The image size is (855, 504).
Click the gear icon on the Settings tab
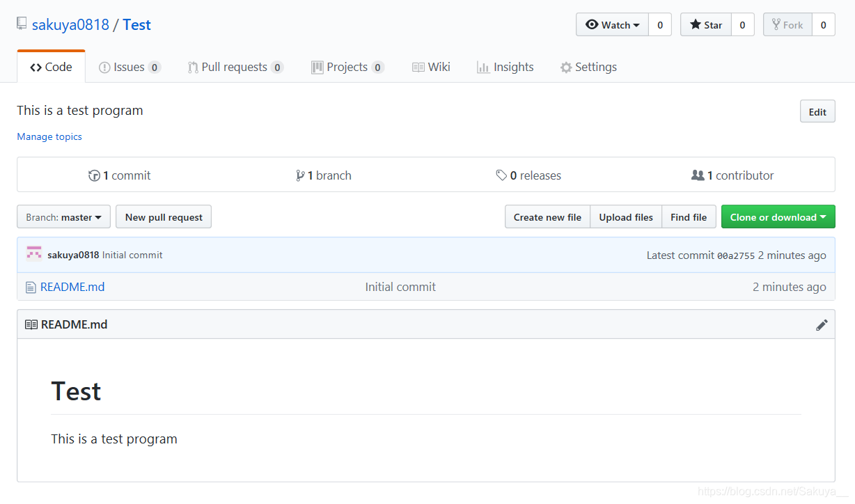point(566,68)
